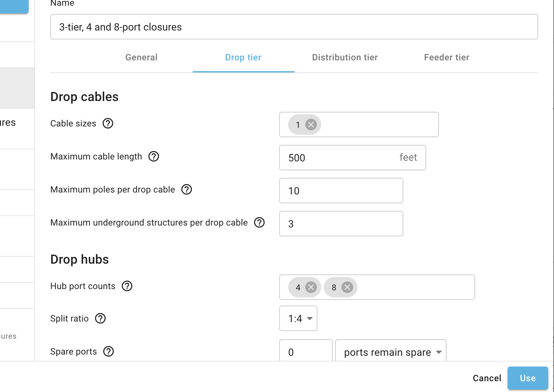Remove the cable size 1 chip
This screenshot has height=392, width=554.
tap(311, 124)
